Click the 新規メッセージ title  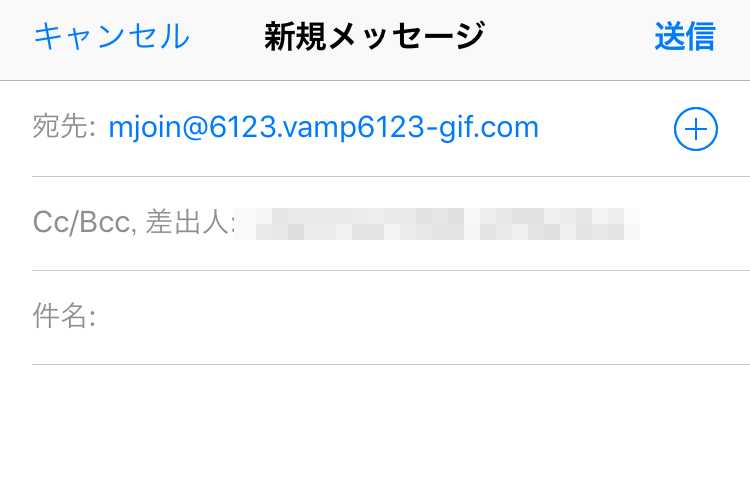tap(375, 36)
